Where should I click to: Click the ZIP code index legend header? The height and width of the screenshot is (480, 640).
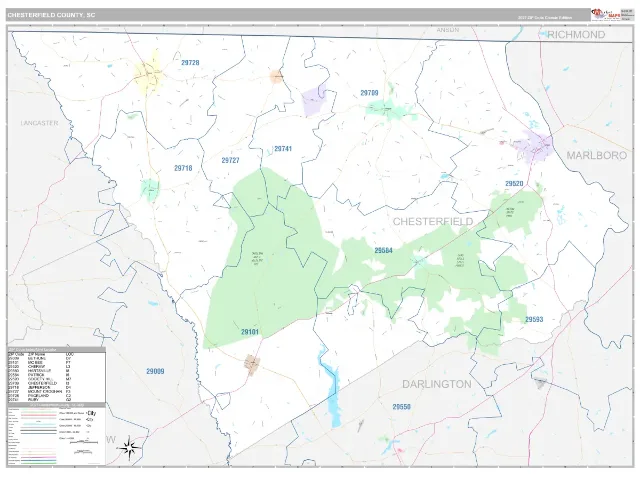(x=56, y=349)
